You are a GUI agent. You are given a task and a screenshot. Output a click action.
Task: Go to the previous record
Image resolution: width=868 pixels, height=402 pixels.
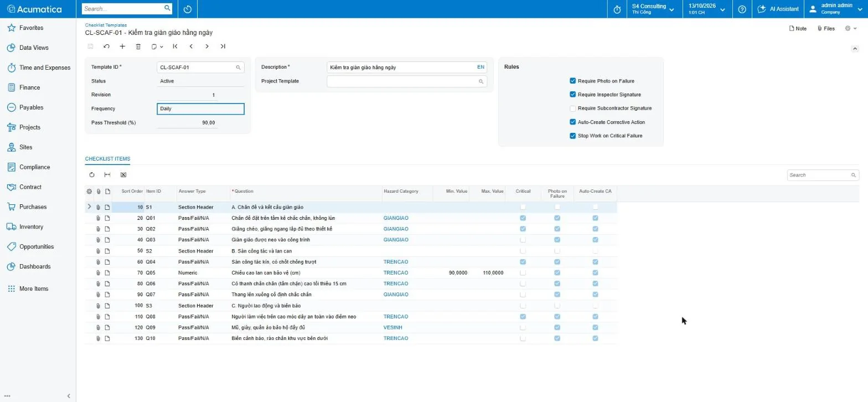[x=191, y=47]
